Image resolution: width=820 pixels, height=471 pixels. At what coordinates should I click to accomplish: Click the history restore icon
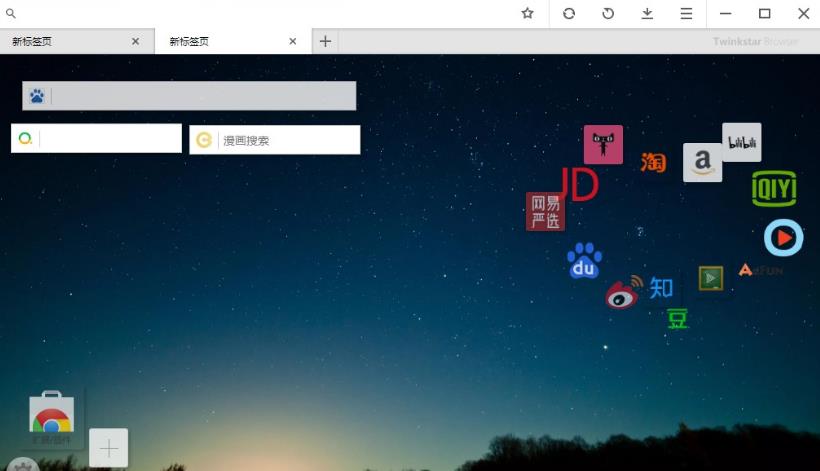click(608, 14)
